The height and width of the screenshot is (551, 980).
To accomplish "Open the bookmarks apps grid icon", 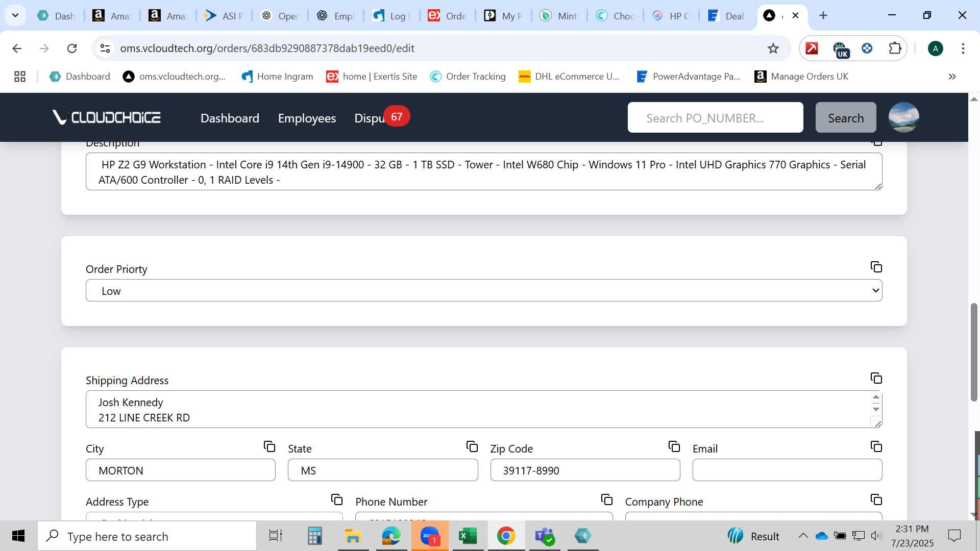I will click(20, 77).
